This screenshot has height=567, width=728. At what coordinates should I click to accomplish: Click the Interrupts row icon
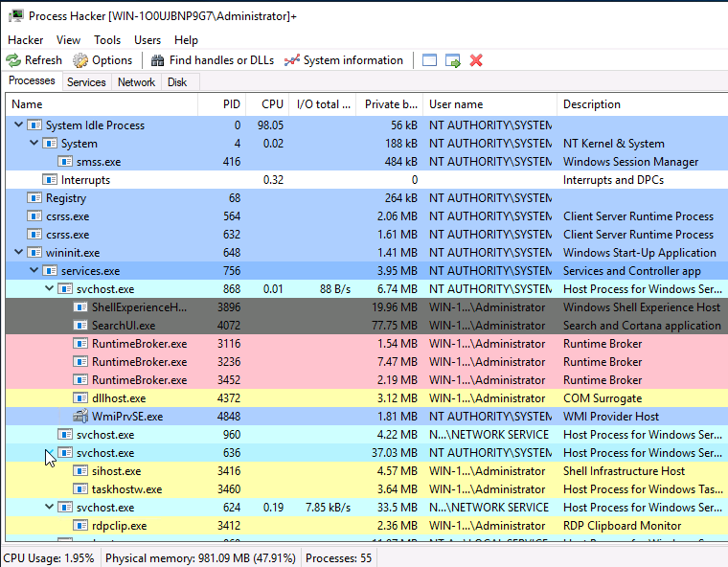pyautogui.click(x=50, y=180)
